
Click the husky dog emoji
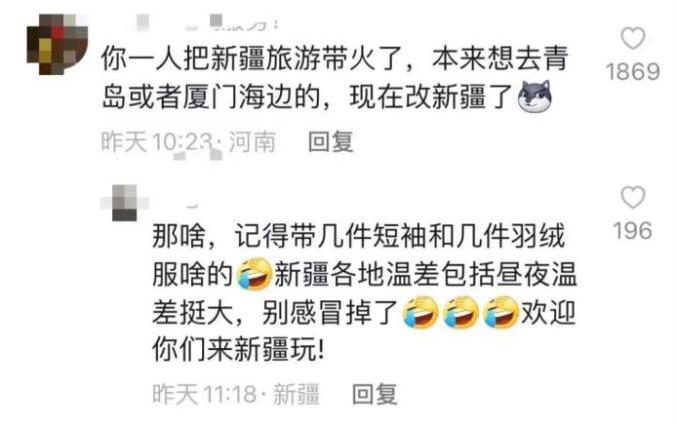535,96
